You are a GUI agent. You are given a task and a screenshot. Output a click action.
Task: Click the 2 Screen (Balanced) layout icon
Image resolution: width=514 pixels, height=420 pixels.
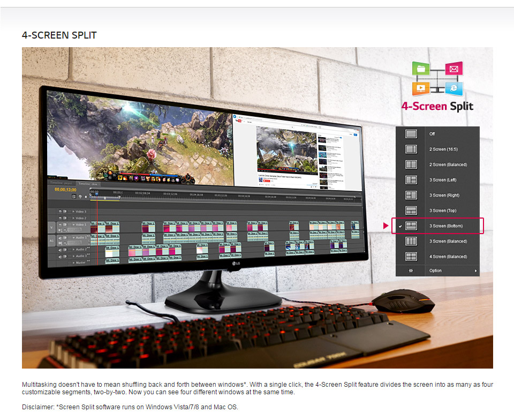tap(411, 164)
